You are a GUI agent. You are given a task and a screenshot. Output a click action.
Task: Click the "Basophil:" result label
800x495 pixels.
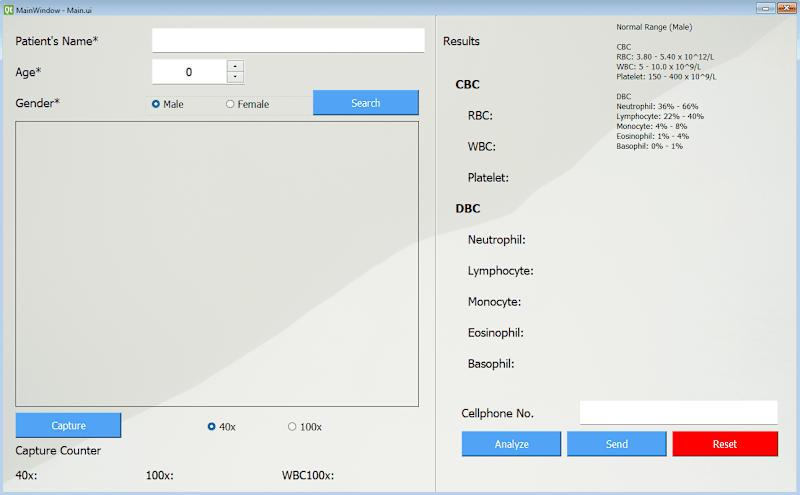[x=491, y=364]
